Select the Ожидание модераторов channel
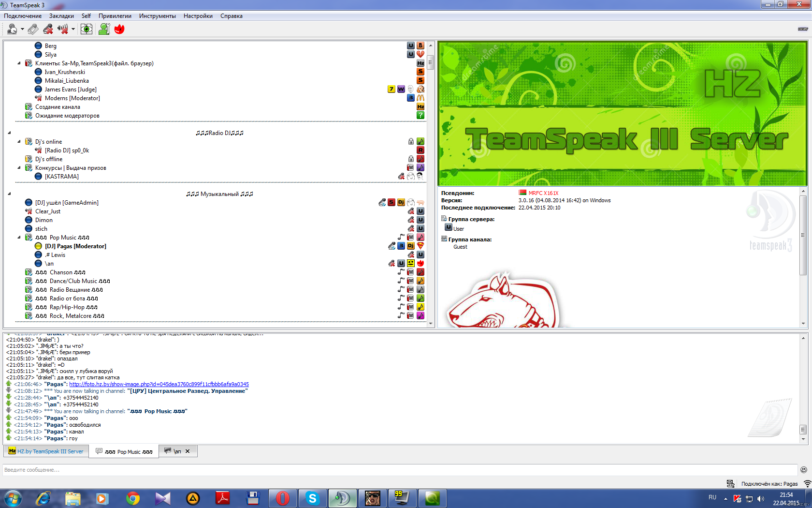The width and height of the screenshot is (812, 508). pyautogui.click(x=67, y=116)
